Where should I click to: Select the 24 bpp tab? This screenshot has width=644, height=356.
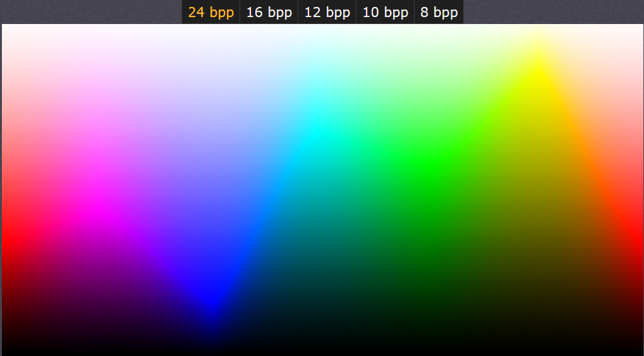pos(210,12)
